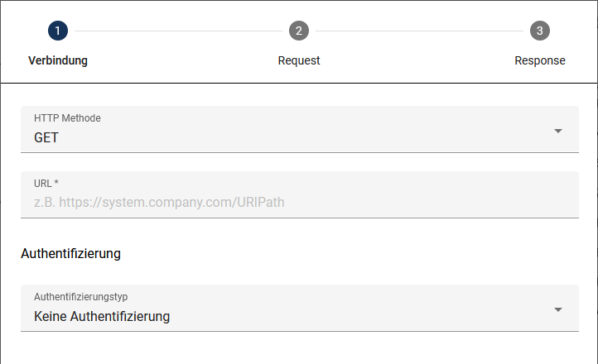598x364 pixels.
Task: Click the step 1 circle icon
Action: pos(58,31)
